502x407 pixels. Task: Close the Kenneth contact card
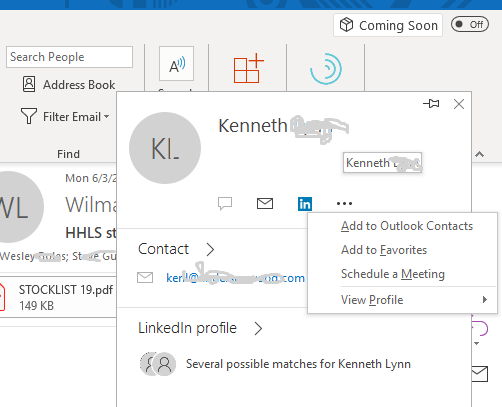point(459,104)
